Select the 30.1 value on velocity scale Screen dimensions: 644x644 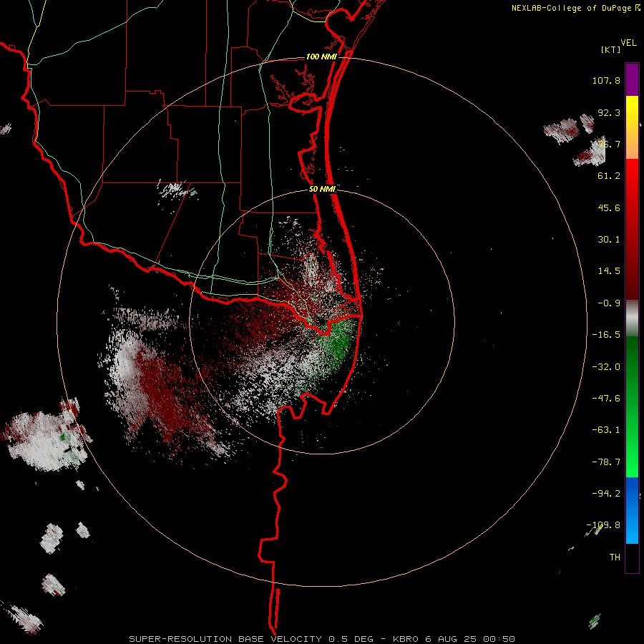click(x=609, y=240)
